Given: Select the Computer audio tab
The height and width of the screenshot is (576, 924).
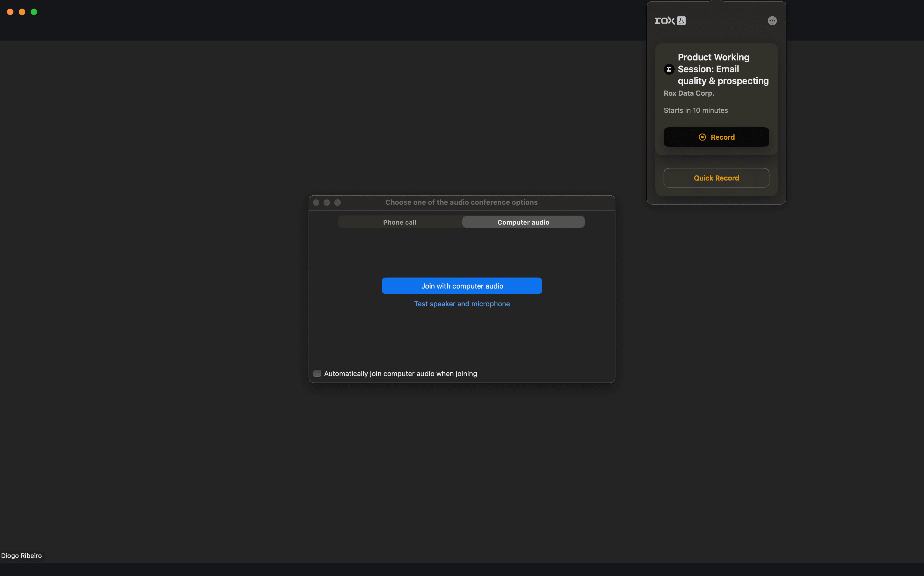Looking at the screenshot, I should click(x=523, y=222).
